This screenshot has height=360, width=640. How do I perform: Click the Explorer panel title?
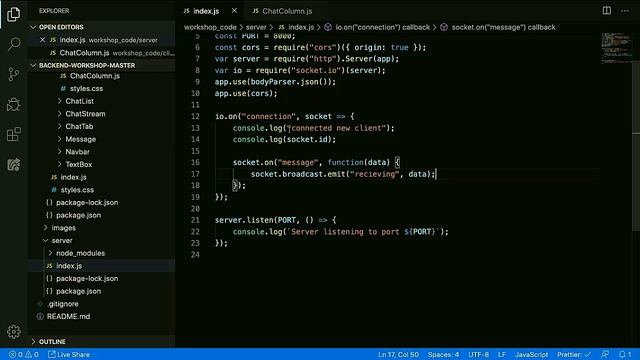point(54,11)
